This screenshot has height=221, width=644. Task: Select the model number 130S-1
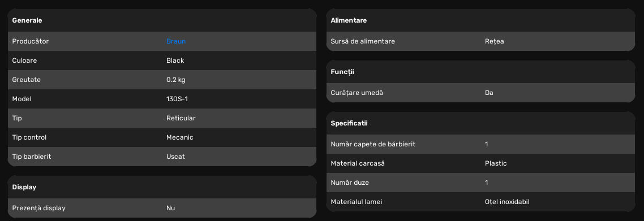tap(177, 99)
